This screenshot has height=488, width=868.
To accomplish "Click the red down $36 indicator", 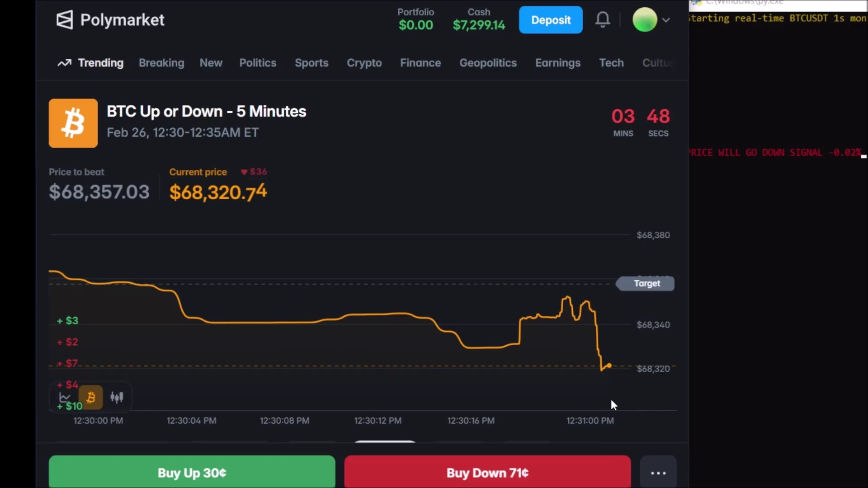I will 254,172.
